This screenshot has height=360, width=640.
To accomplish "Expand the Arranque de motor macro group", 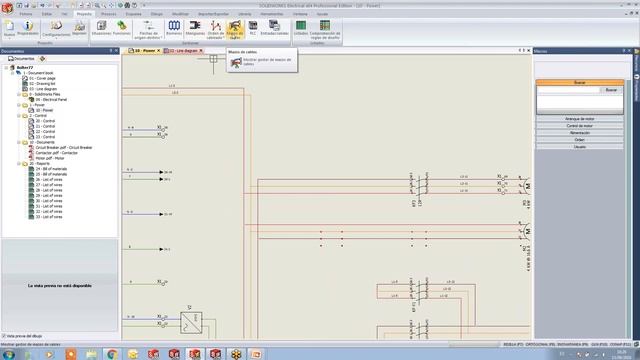I will click(x=580, y=119).
